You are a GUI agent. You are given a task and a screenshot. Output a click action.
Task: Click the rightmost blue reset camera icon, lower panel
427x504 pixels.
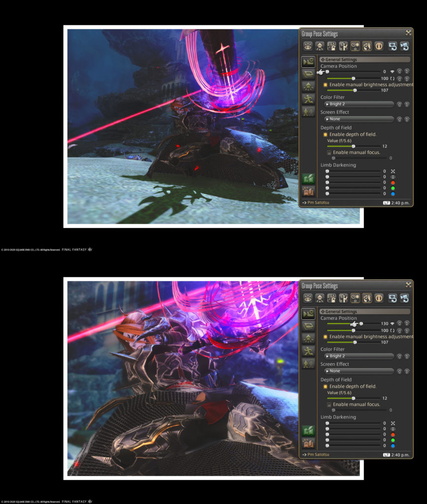click(x=404, y=298)
